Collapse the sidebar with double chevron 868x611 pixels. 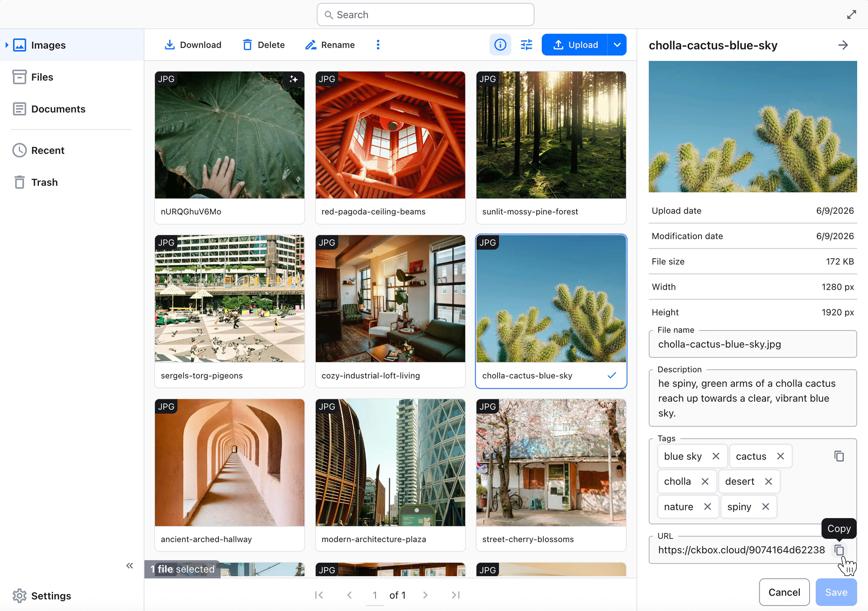click(x=130, y=565)
